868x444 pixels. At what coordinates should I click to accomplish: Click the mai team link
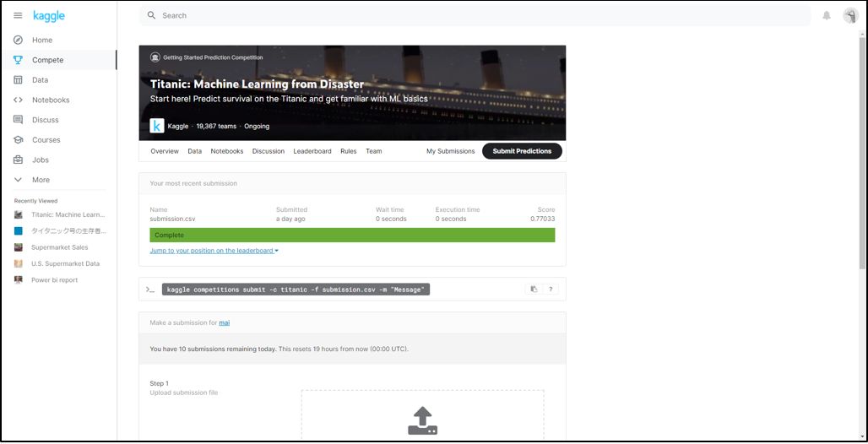[225, 322]
